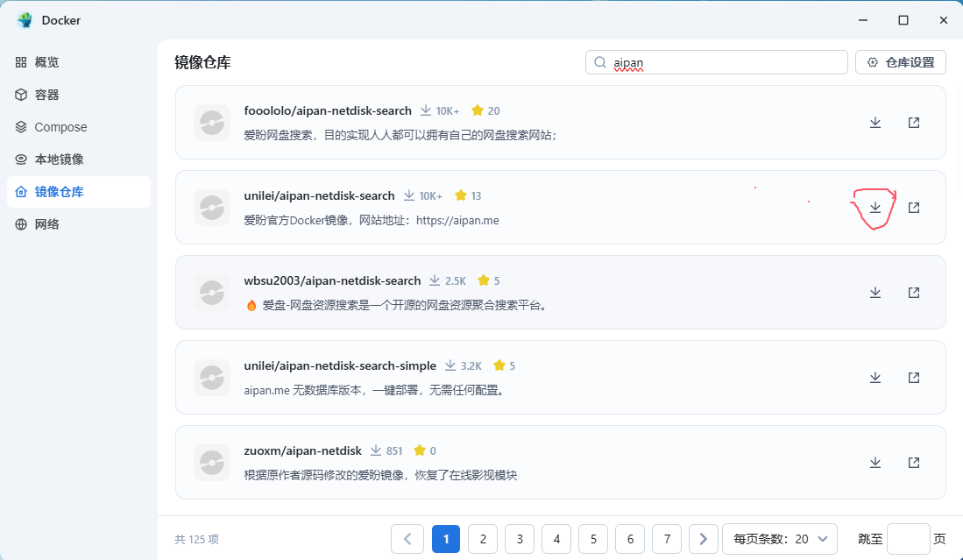Screen dimensions: 963x560
Task: Download the unilei/aipan-netdisk-search image
Action: click(x=874, y=208)
